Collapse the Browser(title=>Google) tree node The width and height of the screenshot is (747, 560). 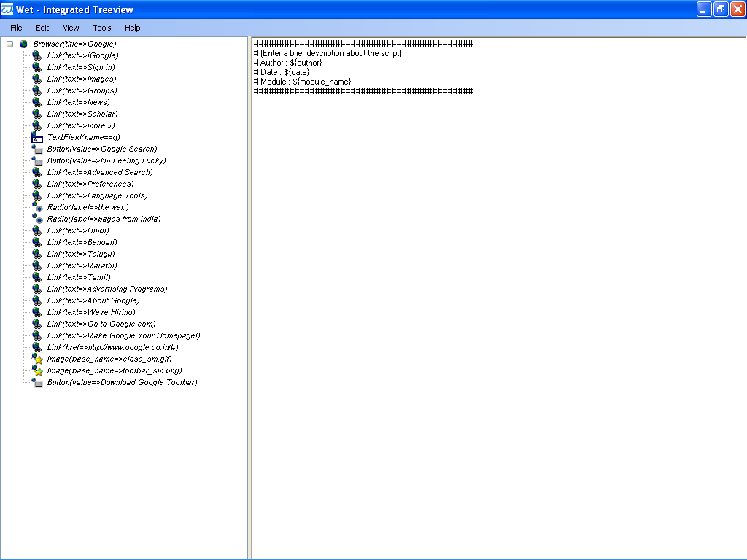tap(9, 44)
